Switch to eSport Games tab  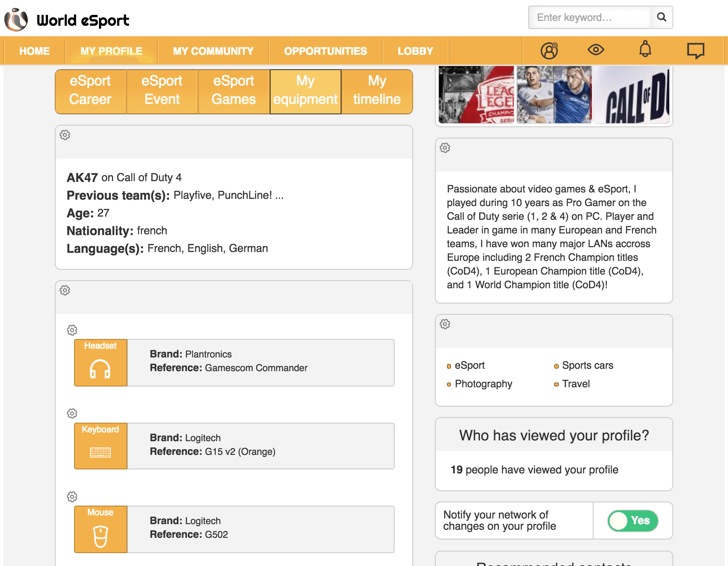234,92
